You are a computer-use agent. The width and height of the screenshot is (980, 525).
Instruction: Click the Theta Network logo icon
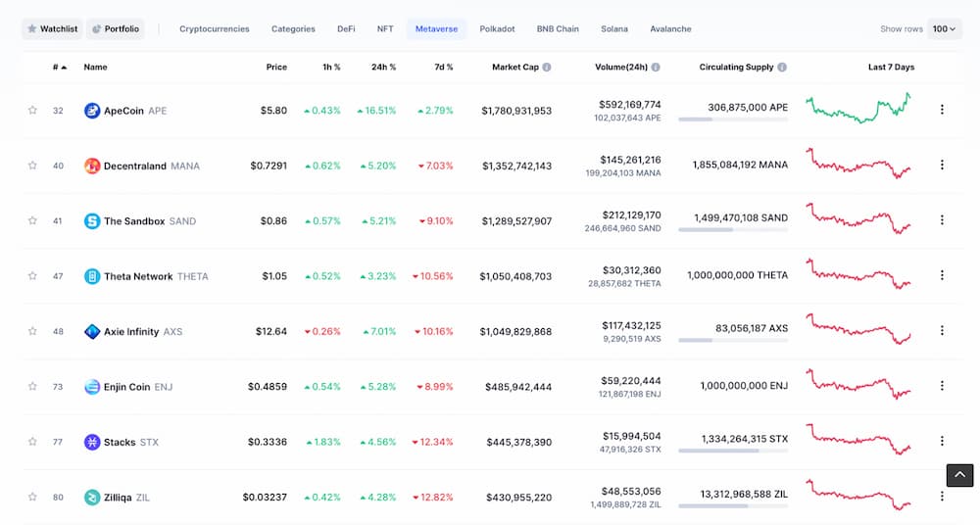click(92, 276)
